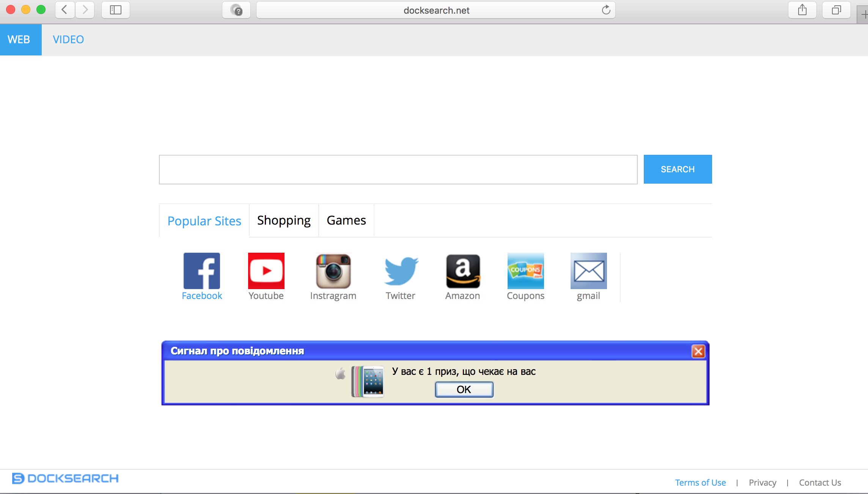Show all tabs overview button
The image size is (868, 494).
point(836,10)
